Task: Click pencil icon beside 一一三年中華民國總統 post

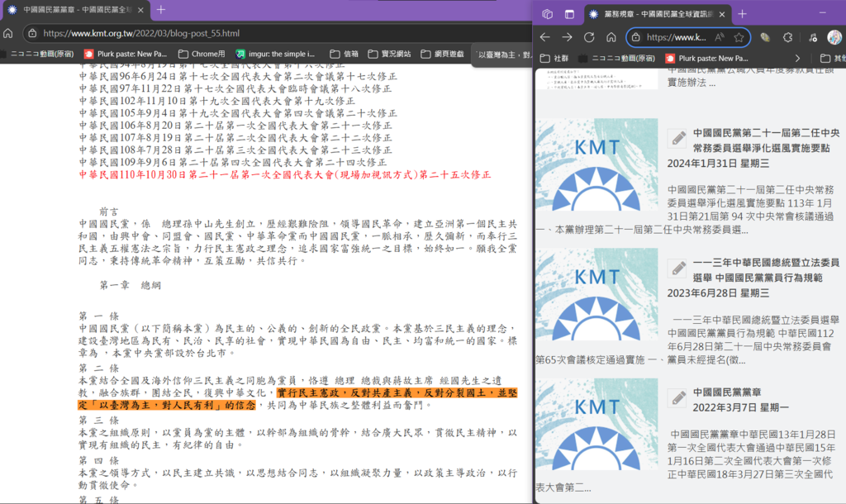Action: click(677, 268)
